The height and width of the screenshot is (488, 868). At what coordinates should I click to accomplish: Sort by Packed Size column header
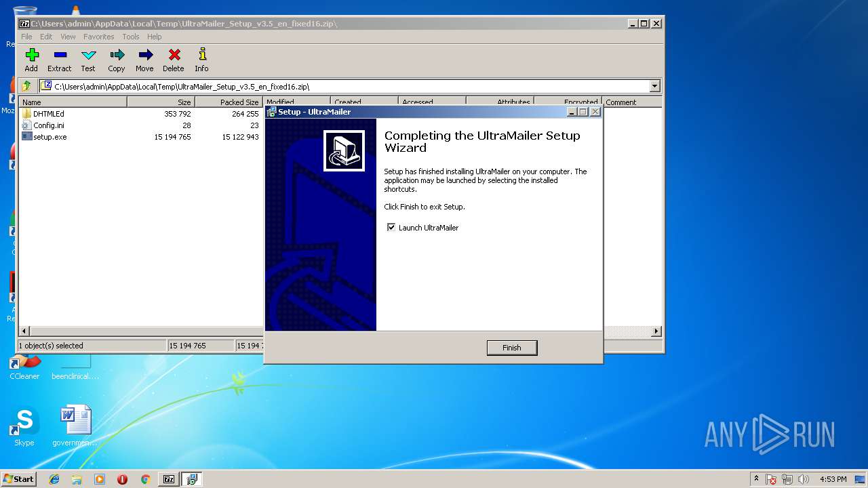tap(229, 102)
